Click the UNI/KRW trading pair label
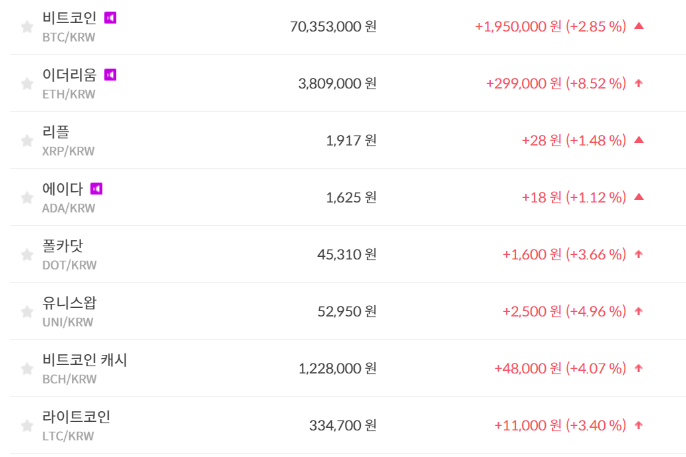 point(68,322)
